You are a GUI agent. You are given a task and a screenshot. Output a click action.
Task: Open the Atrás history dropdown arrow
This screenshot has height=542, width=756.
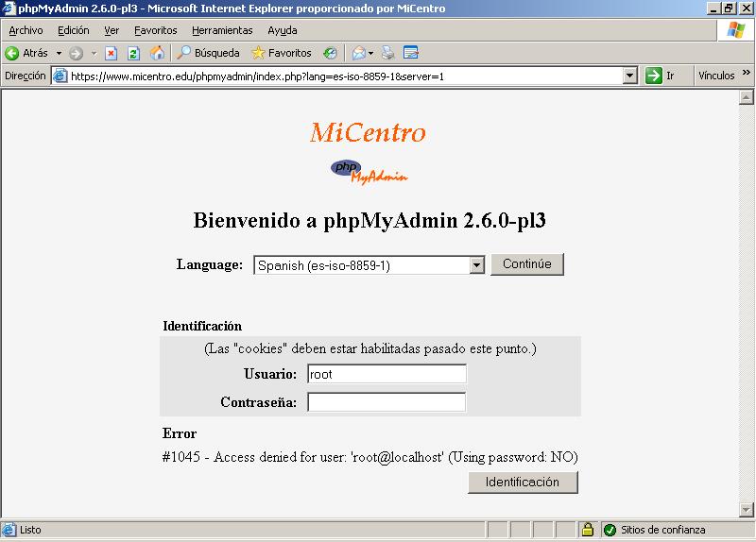(59, 53)
